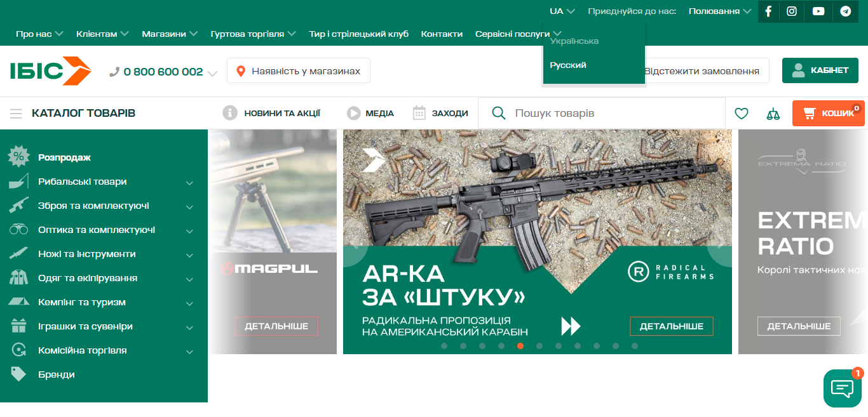Viewport: 868px width, 417px height.
Task: Expand Рибальські товари submenu chevron
Action: coord(189,183)
